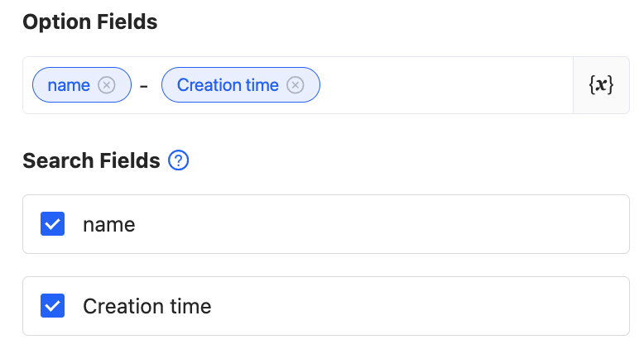This screenshot has width=644, height=349.
Task: Click the Creation time label in Search Fields
Action: coord(147,307)
